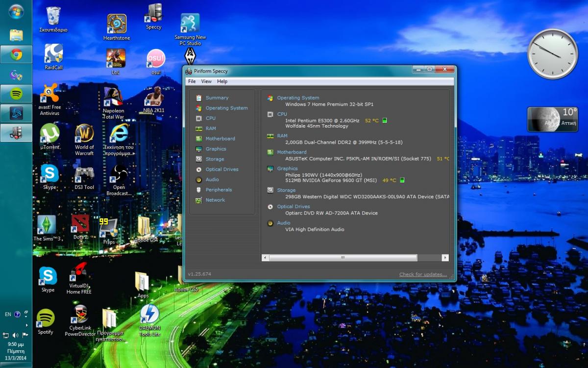
Task: Select the Apps folder on the desktop
Action: 143,285
